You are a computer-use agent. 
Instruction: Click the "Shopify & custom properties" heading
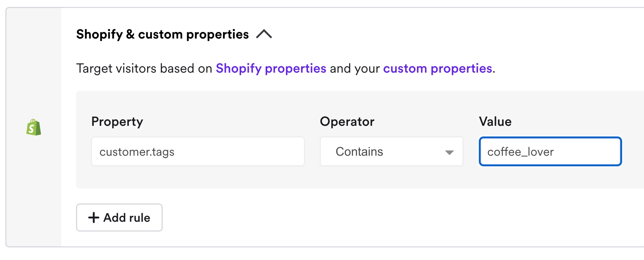[x=162, y=34]
